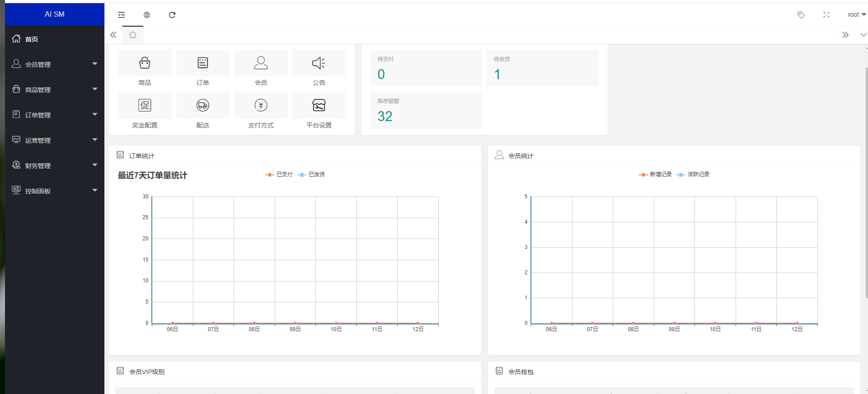Viewport: 868px width, 394px height.
Task: Click the globe icon in the toolbar
Action: tap(147, 15)
